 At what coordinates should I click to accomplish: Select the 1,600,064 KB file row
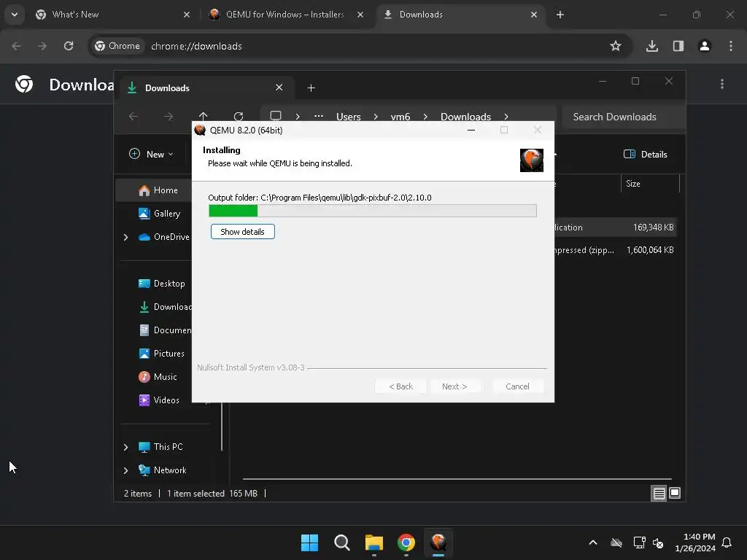coord(616,250)
